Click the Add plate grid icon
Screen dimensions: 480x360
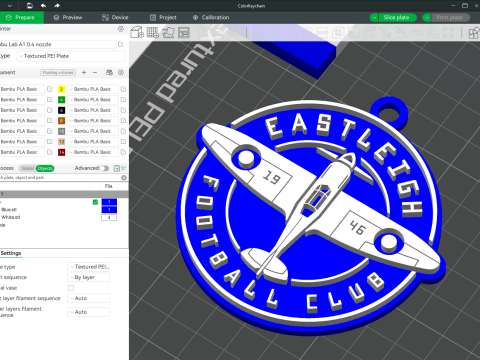153,32
